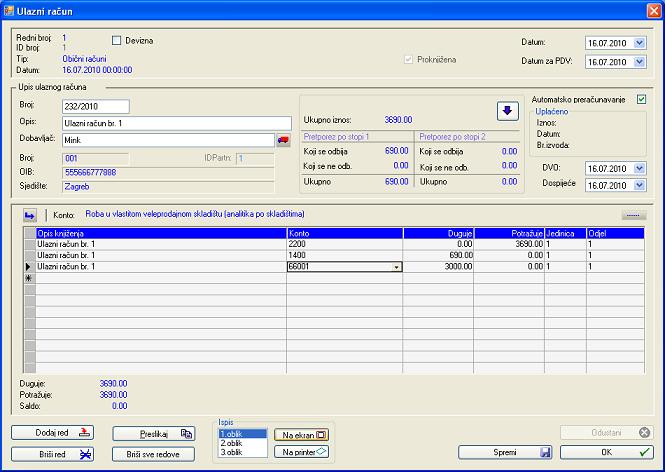Click the IDPartn field
The image size is (665, 472).
(255, 159)
